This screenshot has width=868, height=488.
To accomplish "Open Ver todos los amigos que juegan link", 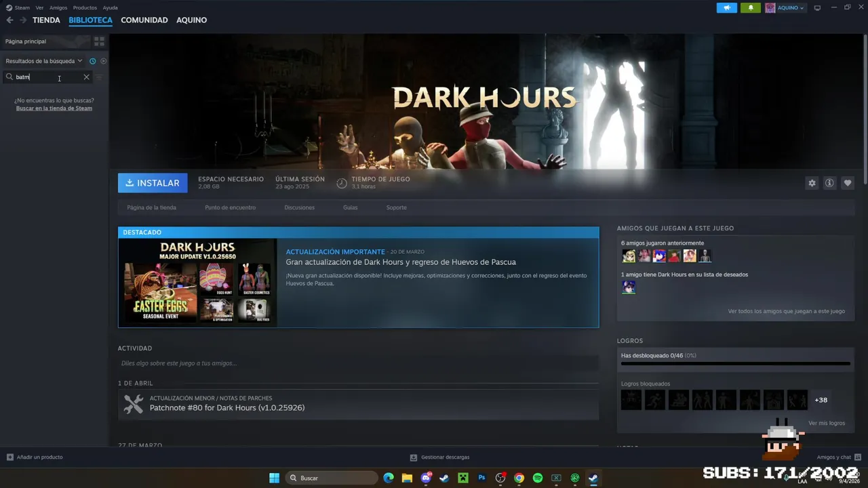I will point(786,311).
